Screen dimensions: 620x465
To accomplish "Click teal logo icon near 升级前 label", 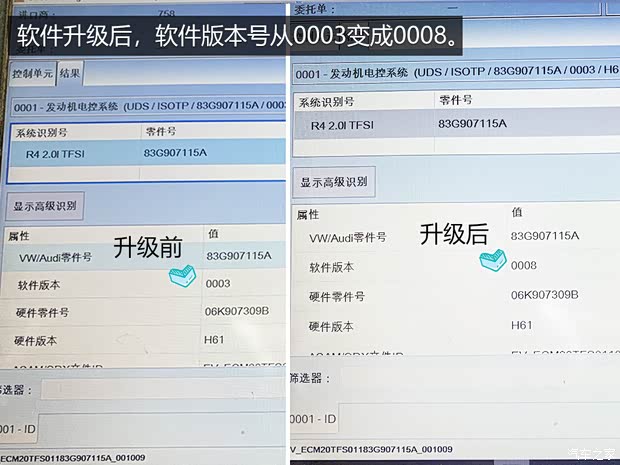I will 181,275.
